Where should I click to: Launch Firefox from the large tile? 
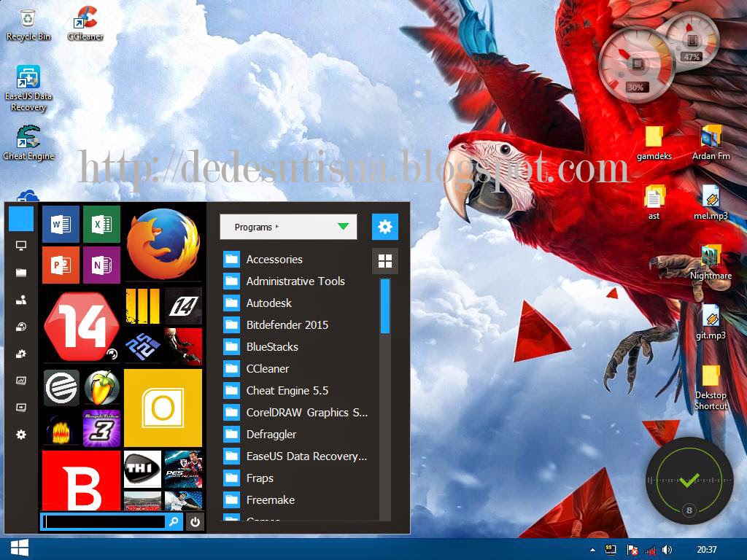click(x=163, y=244)
